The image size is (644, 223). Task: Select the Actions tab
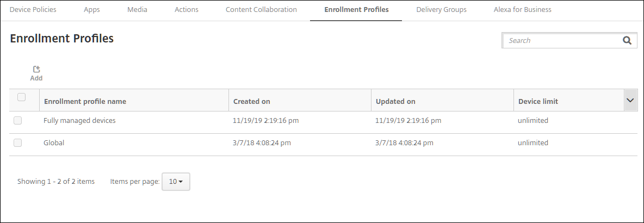click(186, 10)
